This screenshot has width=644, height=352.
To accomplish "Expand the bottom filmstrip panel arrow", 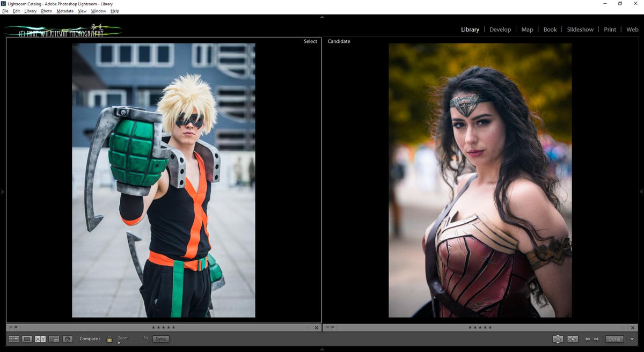I will (322, 349).
